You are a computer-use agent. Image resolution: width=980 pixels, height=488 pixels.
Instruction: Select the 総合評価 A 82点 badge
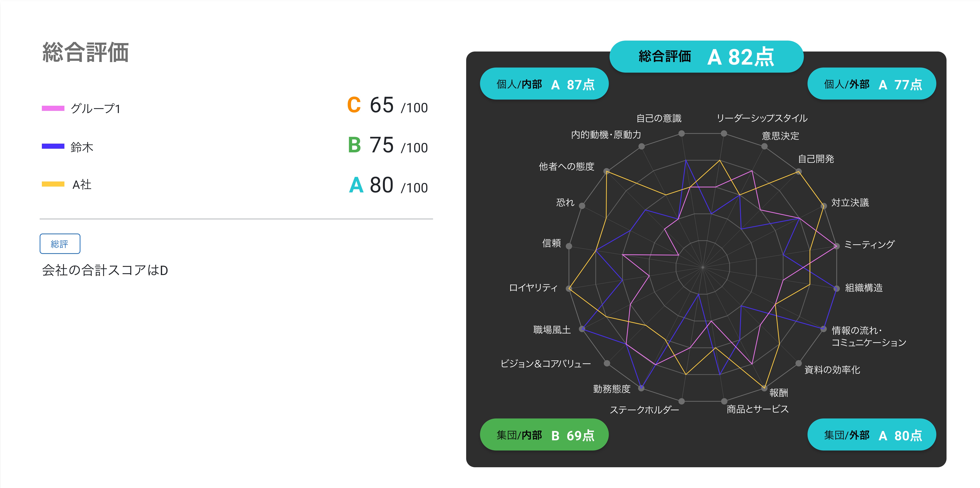(x=706, y=57)
